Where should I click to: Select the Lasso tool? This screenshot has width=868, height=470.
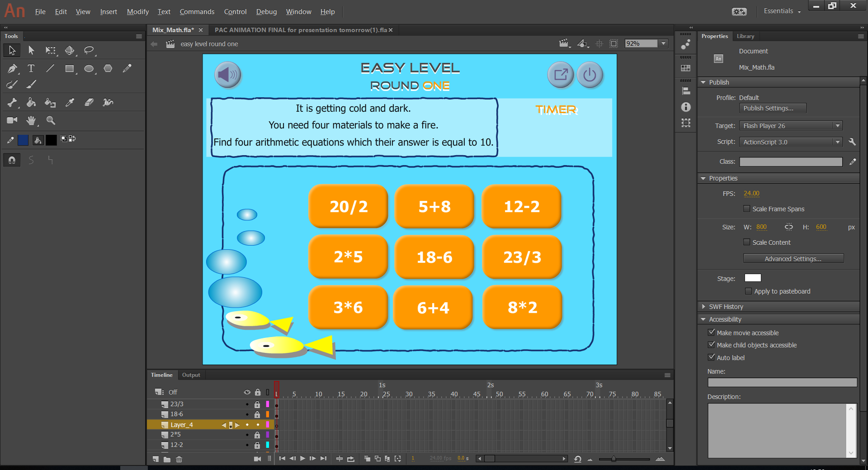[89, 50]
